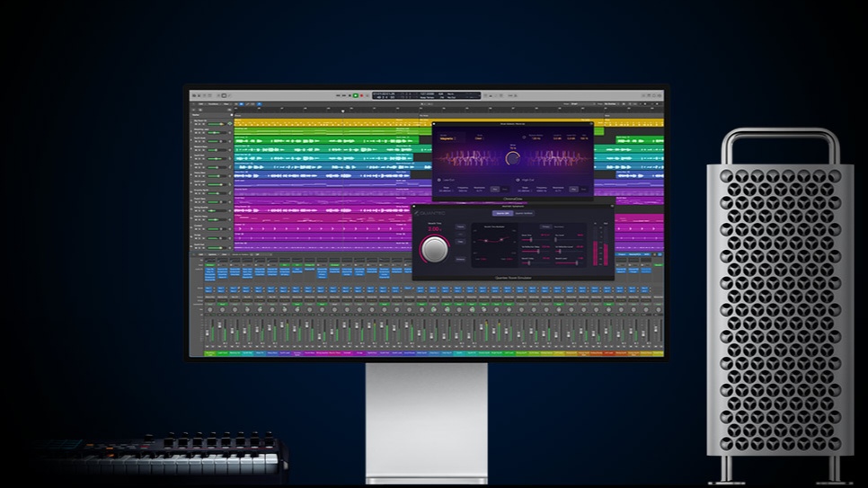Click the Quantec logo icon

(419, 213)
